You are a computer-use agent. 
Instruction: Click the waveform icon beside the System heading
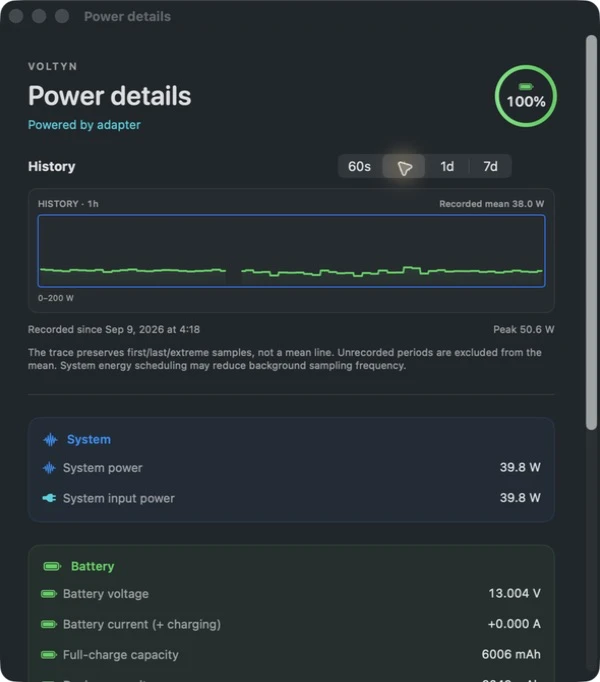click(50, 440)
